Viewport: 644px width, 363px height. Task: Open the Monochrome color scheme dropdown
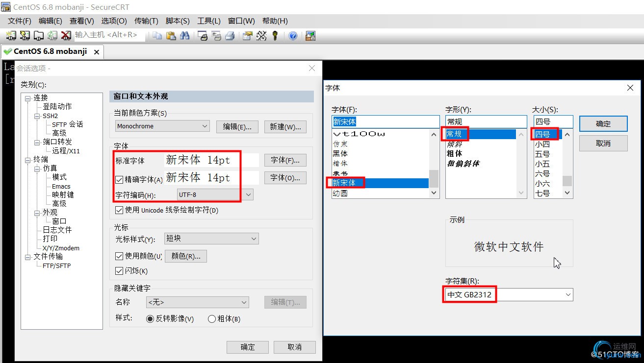point(162,126)
